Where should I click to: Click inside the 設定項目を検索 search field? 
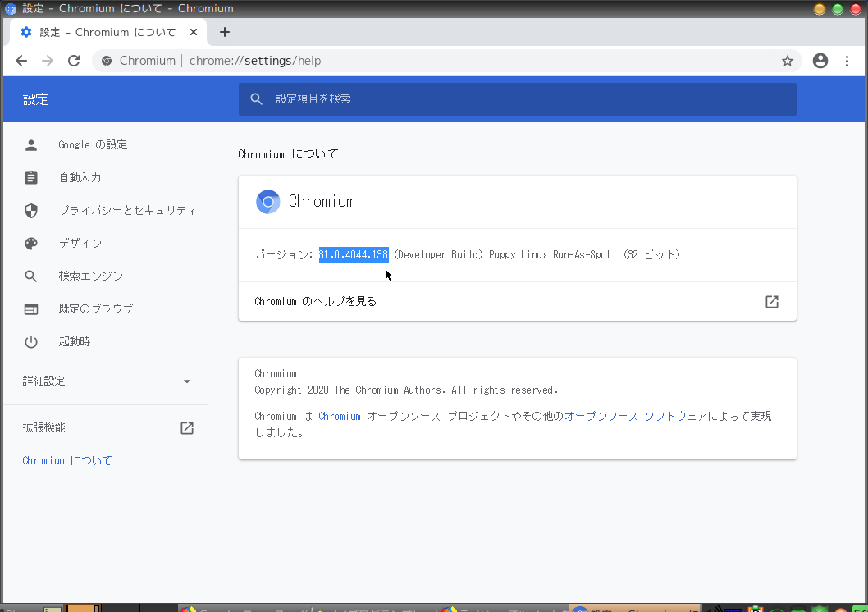click(x=410, y=98)
